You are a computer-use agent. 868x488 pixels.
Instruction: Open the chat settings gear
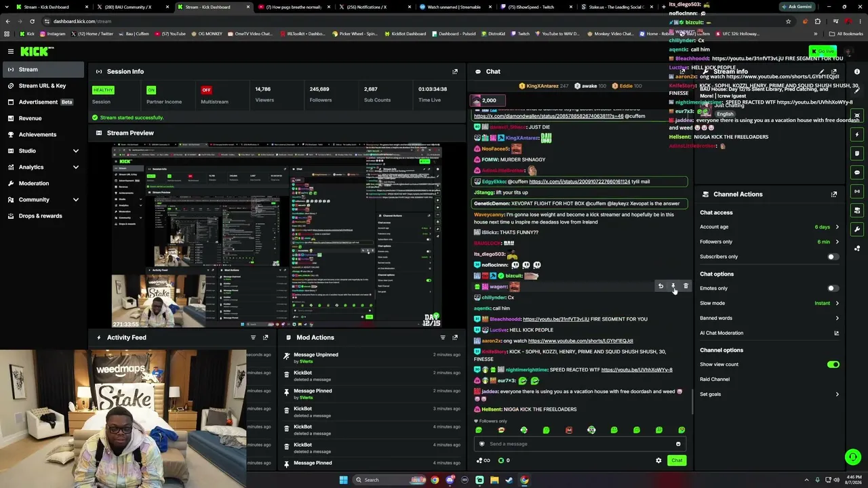tap(658, 461)
